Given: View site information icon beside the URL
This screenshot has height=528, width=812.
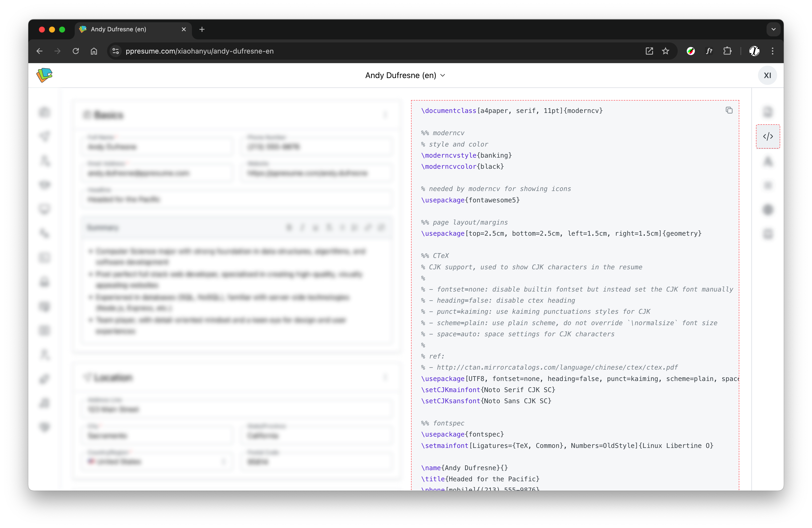Looking at the screenshot, I should [116, 51].
